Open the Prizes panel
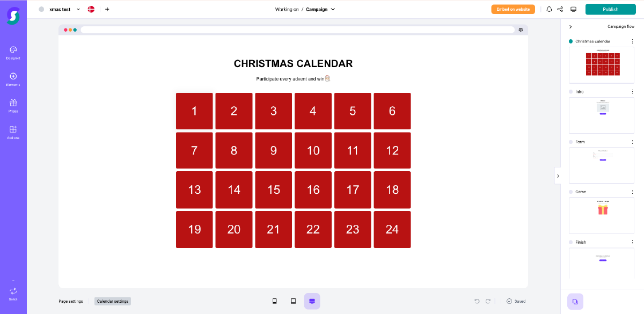Screen dimensions: 644x314 [x=13, y=105]
